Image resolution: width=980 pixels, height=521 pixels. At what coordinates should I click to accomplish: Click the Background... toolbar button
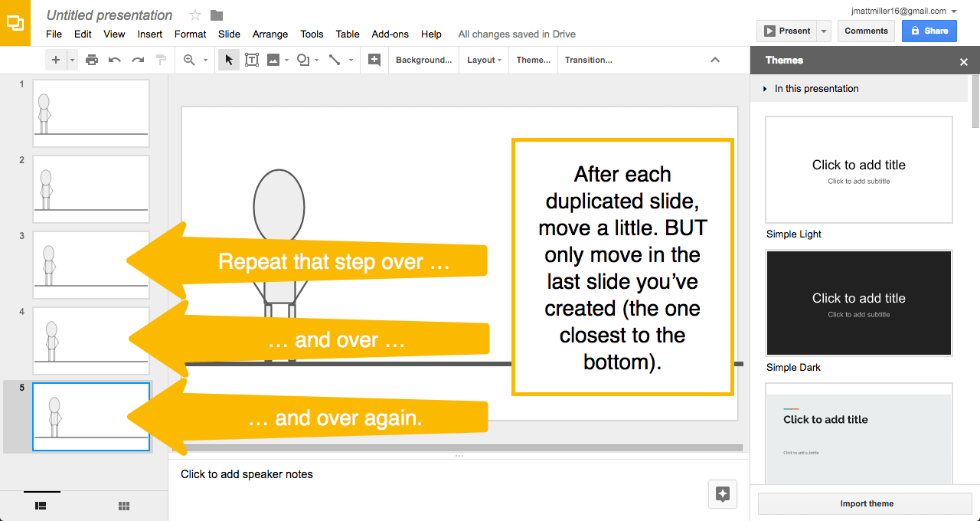(423, 60)
